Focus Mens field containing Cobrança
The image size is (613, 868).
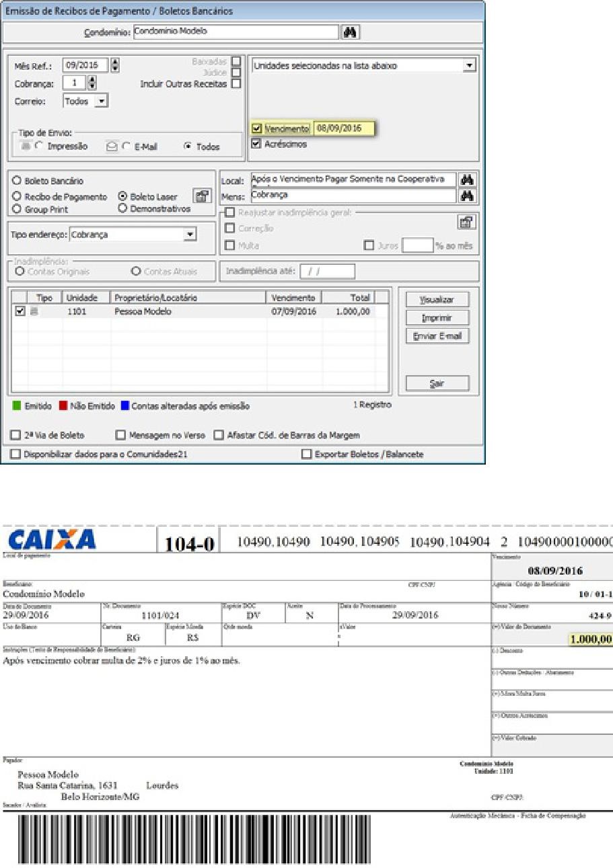click(353, 195)
